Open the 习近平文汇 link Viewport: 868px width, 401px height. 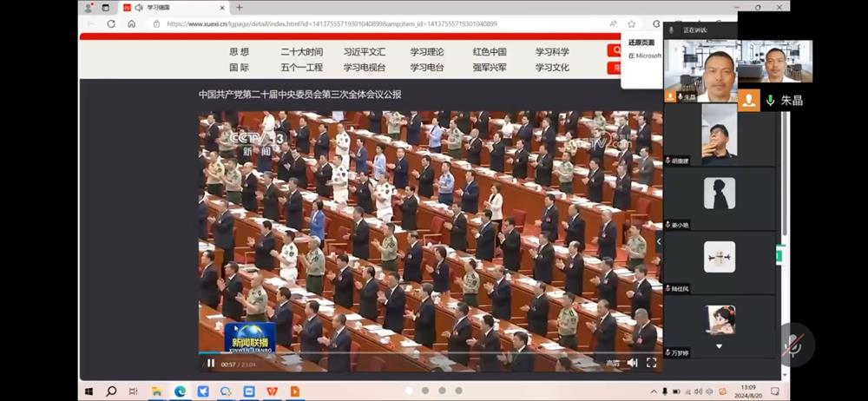[x=365, y=51]
